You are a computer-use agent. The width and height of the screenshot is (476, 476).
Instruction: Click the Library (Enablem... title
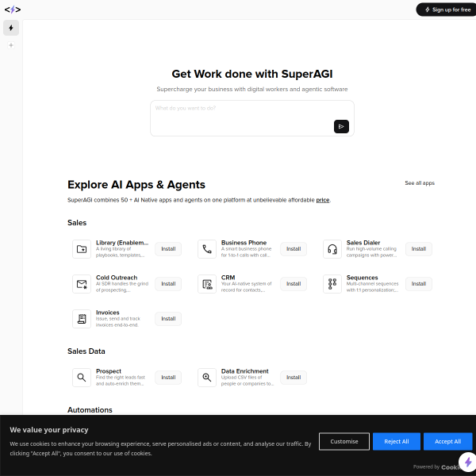point(122,243)
